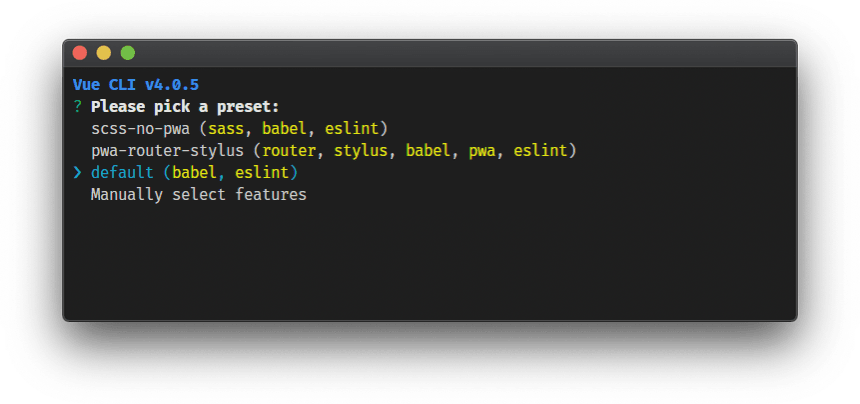Click the yellow 'sass' feature label
The height and width of the screenshot is (404, 860).
click(226, 129)
